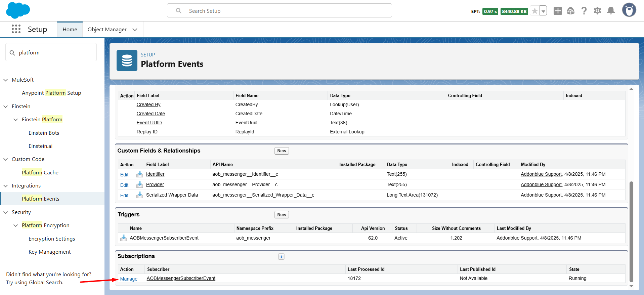Click the Quick Find box containing platform
This screenshot has height=295, width=644.
[x=51, y=53]
